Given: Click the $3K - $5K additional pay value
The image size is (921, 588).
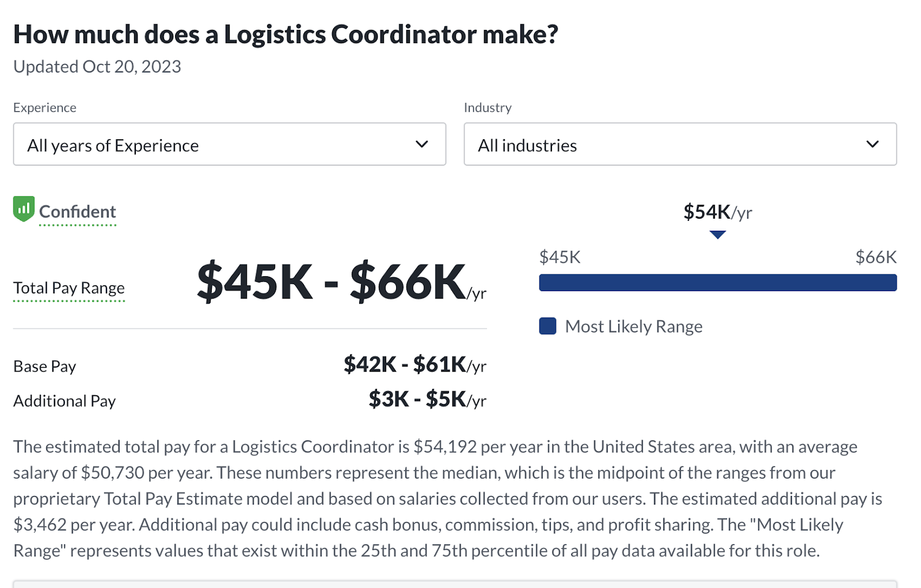Looking at the screenshot, I should 427,399.
